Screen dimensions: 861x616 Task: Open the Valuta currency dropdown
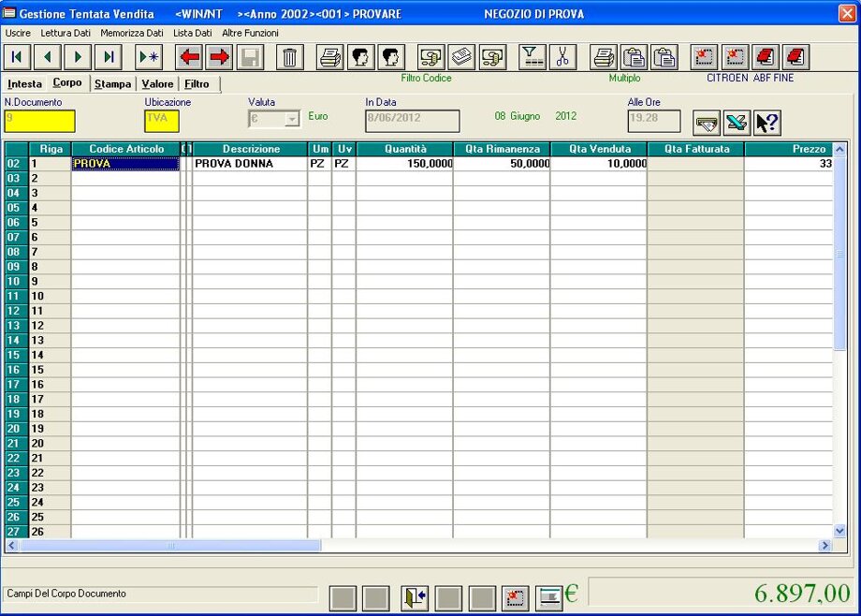[x=291, y=119]
